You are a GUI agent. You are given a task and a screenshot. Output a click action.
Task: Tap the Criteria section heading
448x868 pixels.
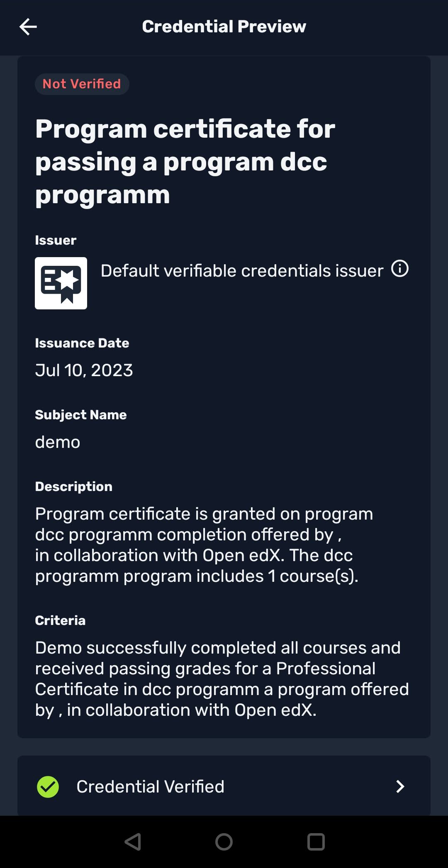60,620
